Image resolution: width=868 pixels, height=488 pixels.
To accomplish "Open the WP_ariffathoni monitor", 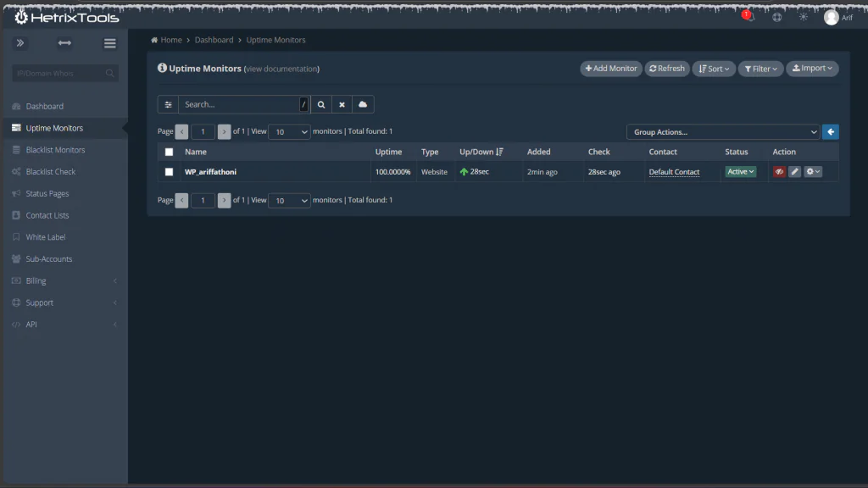I will coord(210,172).
